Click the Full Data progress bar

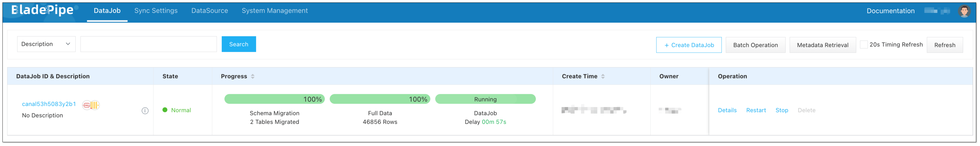(x=379, y=99)
